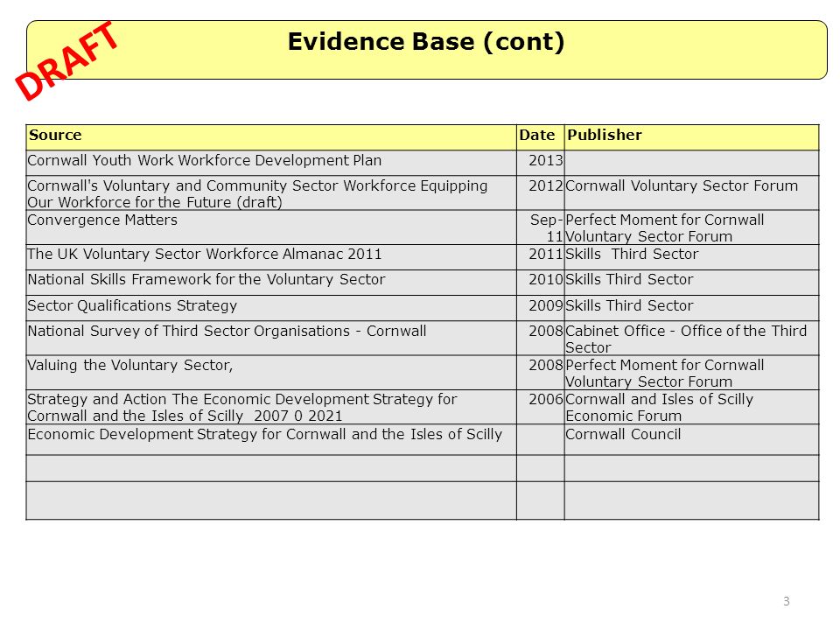Select the 'Publisher' column header
The image size is (840, 630).
point(691,137)
